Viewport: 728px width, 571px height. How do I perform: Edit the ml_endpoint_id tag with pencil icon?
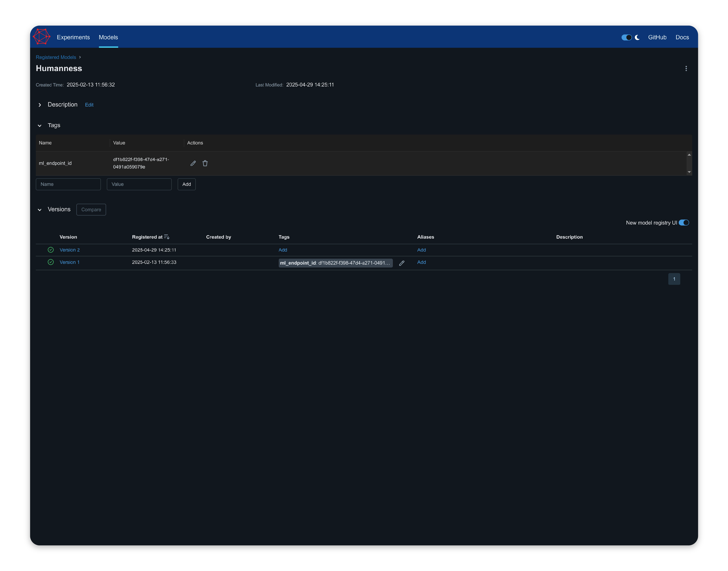193,163
